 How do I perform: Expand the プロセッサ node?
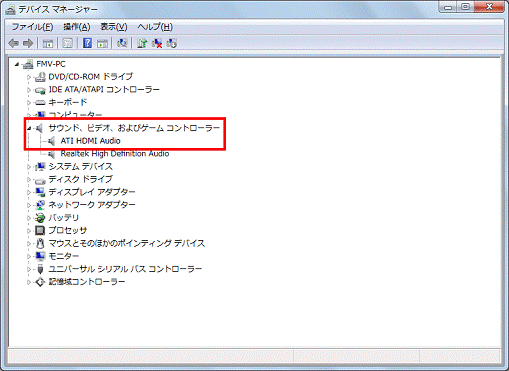coord(29,231)
